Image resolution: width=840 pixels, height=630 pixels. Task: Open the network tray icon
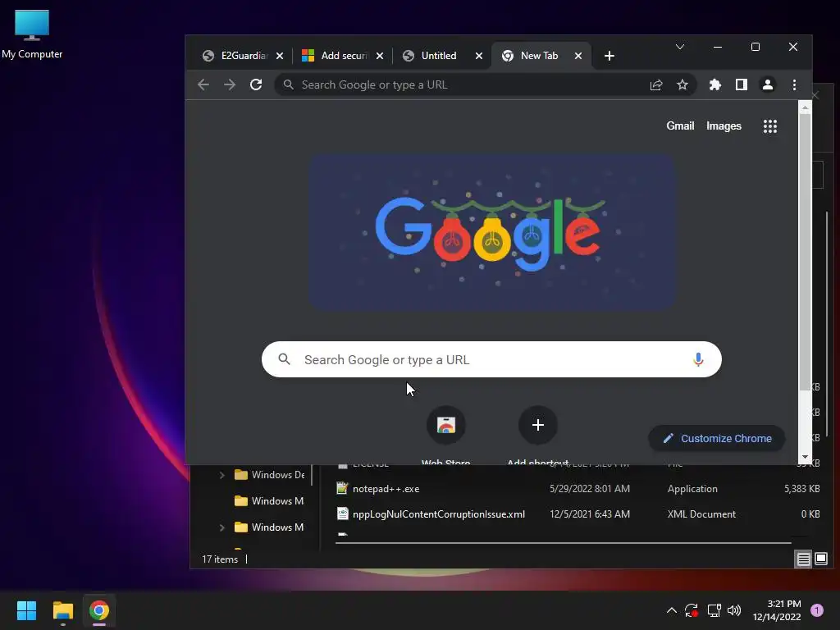pyautogui.click(x=714, y=610)
